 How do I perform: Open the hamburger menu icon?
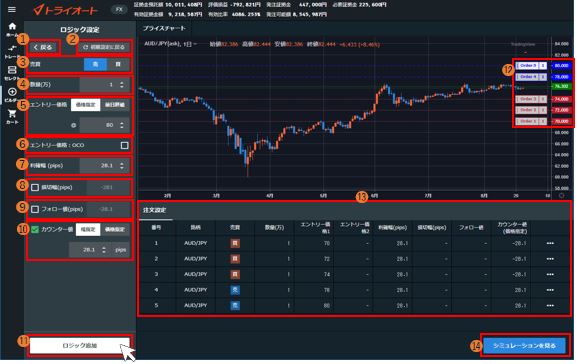coord(12,9)
